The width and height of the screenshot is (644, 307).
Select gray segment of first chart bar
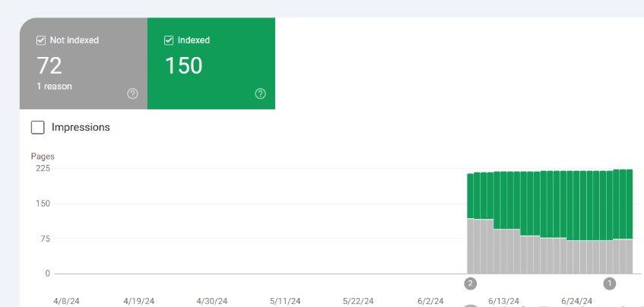(x=471, y=246)
